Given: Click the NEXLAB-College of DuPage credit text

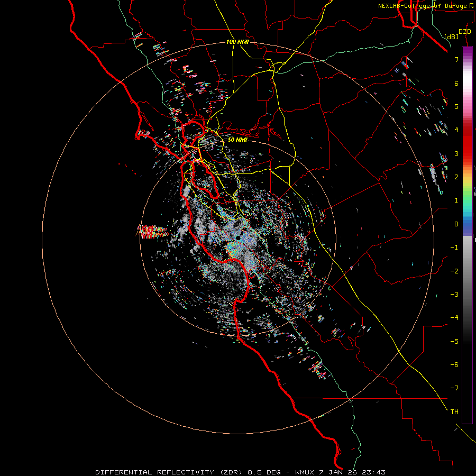Looking at the screenshot, I should pyautogui.click(x=426, y=6).
